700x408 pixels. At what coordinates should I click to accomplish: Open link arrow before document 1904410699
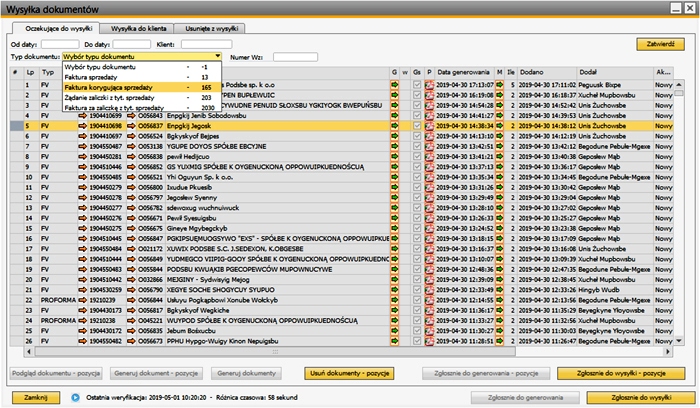[82, 116]
